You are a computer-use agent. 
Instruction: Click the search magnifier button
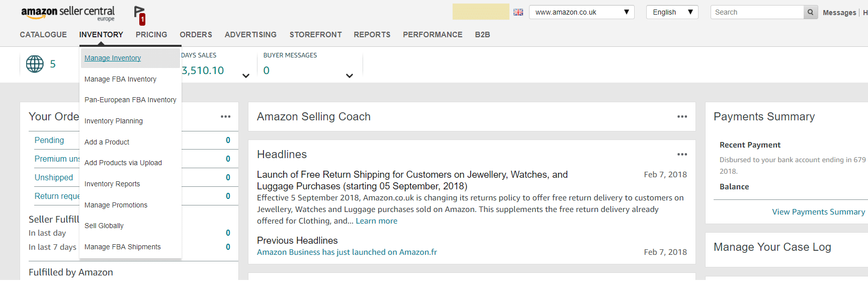click(x=810, y=12)
